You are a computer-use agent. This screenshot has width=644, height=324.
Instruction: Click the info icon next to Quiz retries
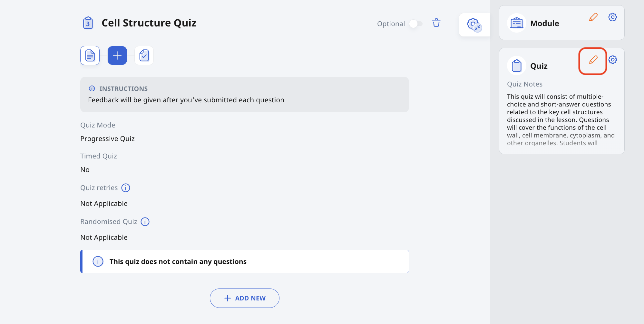tap(126, 187)
